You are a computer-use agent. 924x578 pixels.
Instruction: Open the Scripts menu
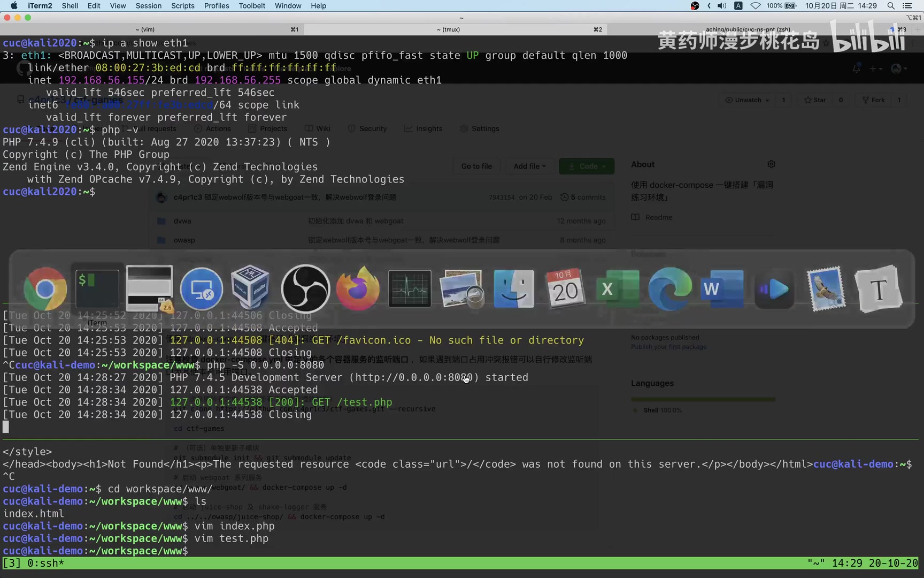[x=183, y=5]
